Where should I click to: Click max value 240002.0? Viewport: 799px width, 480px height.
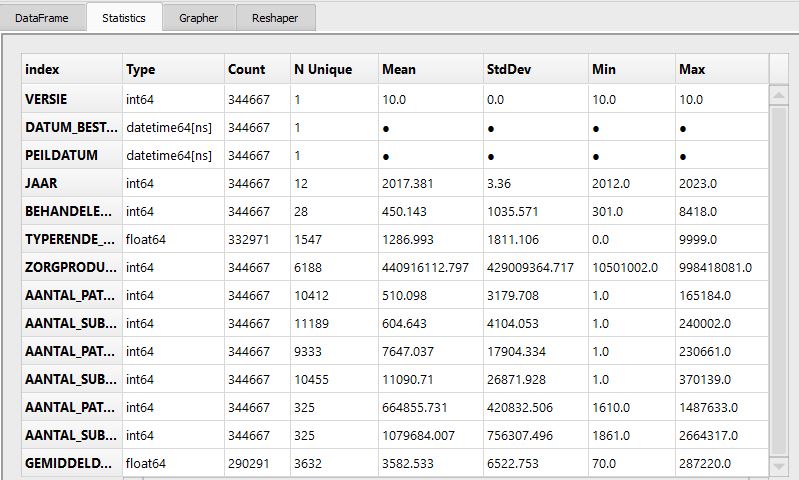pos(705,324)
